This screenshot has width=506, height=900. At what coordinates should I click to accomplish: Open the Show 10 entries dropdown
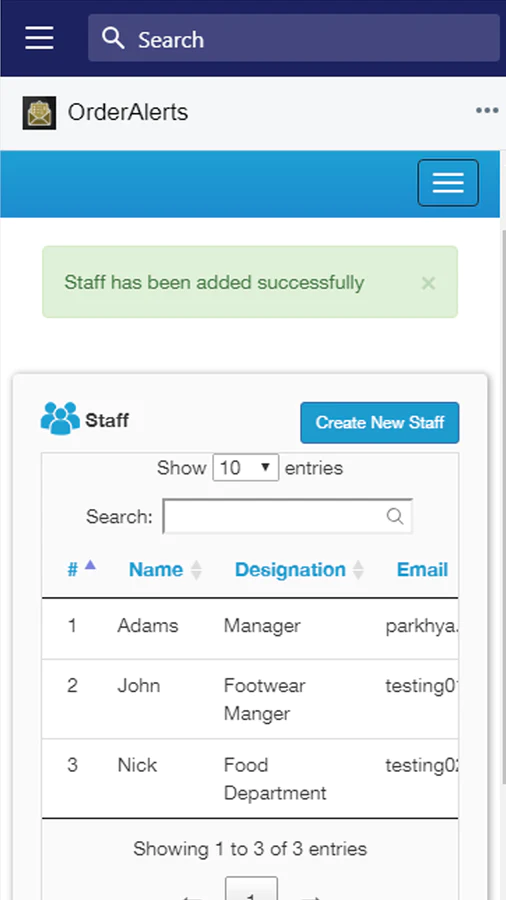point(246,467)
